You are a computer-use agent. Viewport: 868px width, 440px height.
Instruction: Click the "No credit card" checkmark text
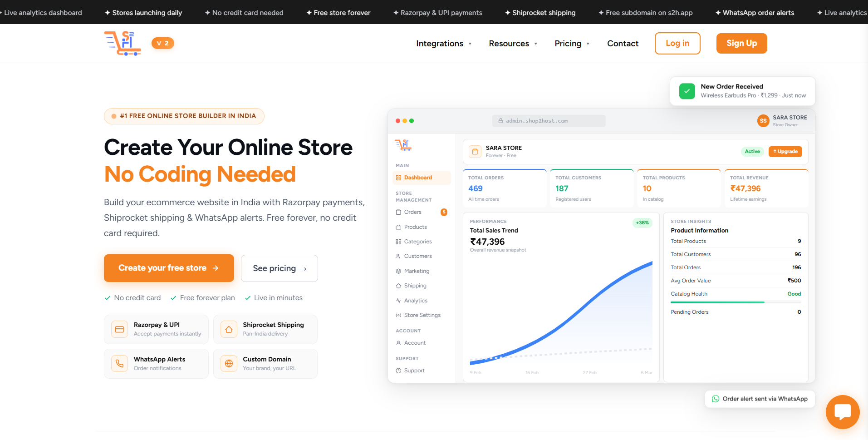pyautogui.click(x=132, y=298)
